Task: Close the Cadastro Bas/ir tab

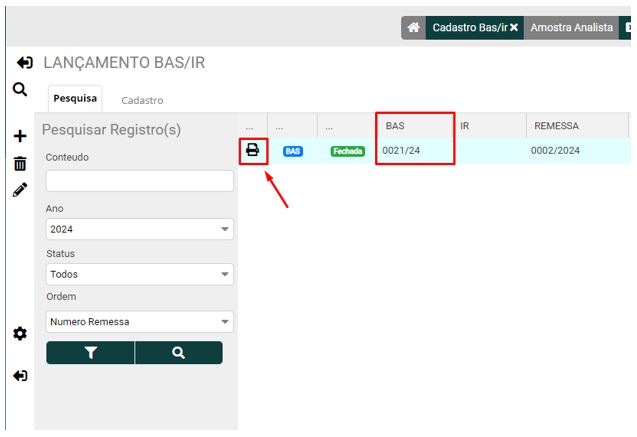Action: point(514,28)
